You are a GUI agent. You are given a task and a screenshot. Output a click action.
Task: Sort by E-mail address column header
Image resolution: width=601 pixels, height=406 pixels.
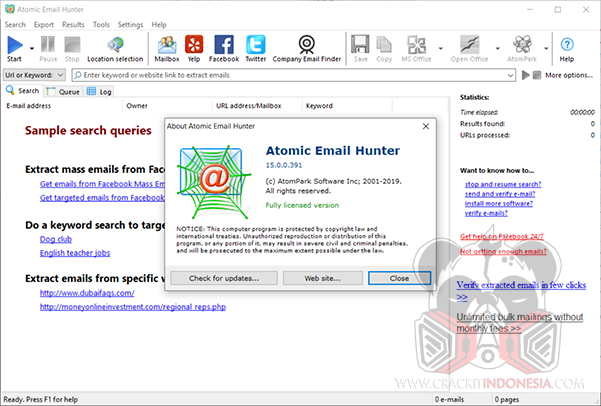pyautogui.click(x=62, y=106)
